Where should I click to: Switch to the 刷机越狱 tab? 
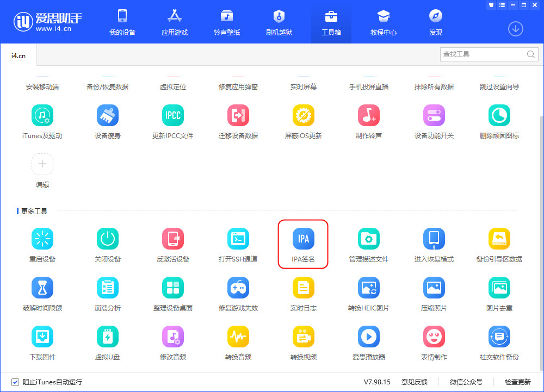[x=279, y=22]
